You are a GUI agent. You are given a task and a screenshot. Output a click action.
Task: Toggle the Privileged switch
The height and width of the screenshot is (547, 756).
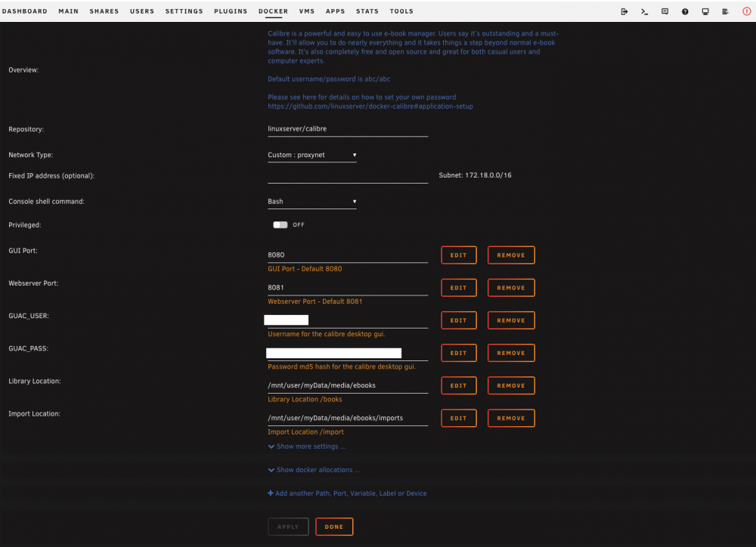280,224
